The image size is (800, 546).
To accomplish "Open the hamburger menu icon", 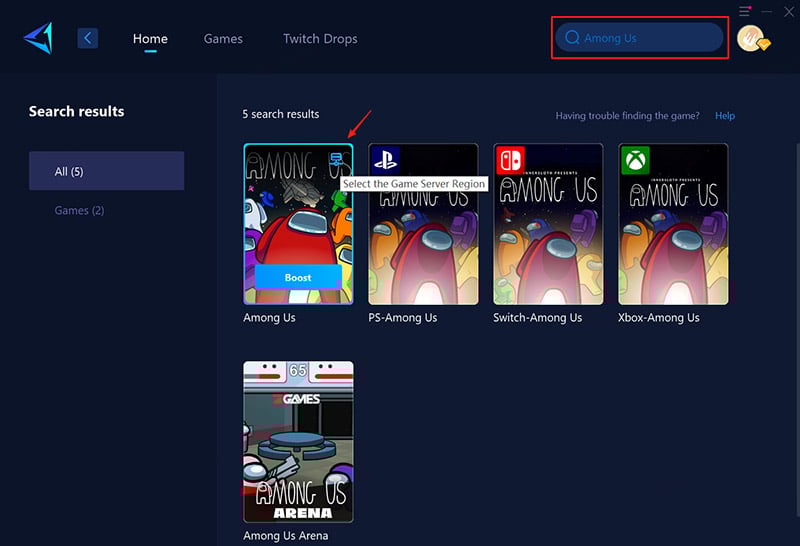I will coord(744,11).
